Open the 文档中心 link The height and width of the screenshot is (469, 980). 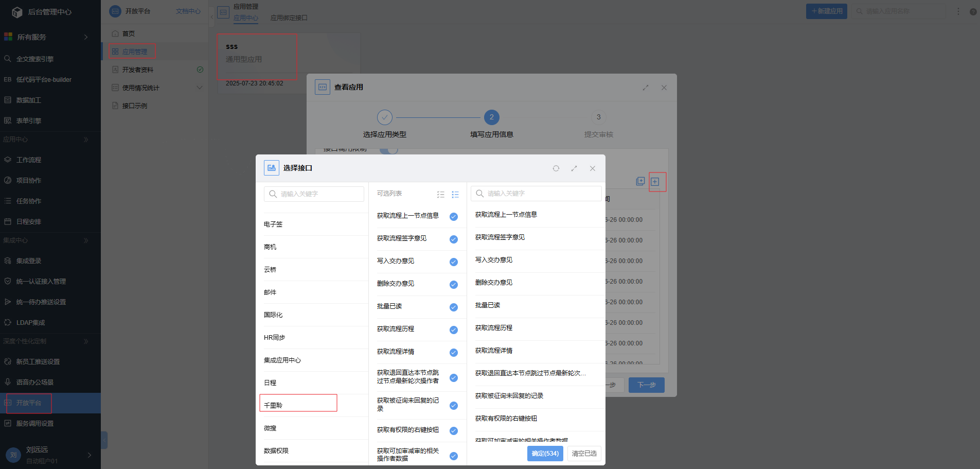pyautogui.click(x=188, y=11)
